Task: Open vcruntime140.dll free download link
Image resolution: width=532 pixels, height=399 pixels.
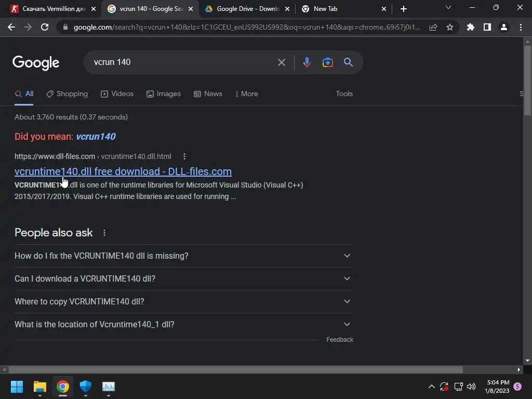Action: [123, 171]
